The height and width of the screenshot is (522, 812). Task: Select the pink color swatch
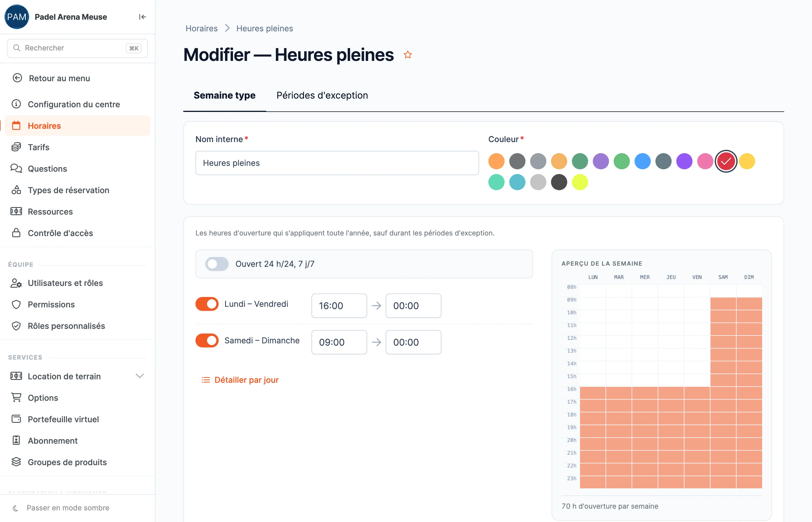pos(705,161)
